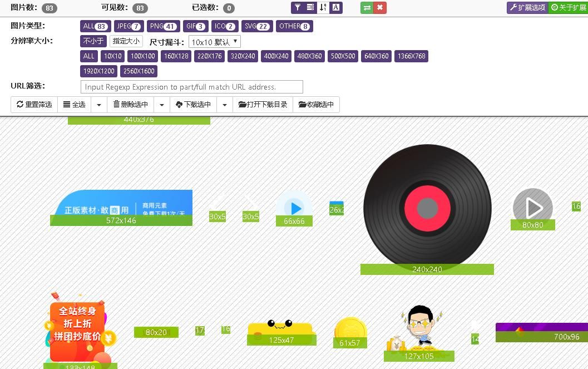
Task: Click the 关于扩展 info icon
Action: pyautogui.click(x=567, y=7)
